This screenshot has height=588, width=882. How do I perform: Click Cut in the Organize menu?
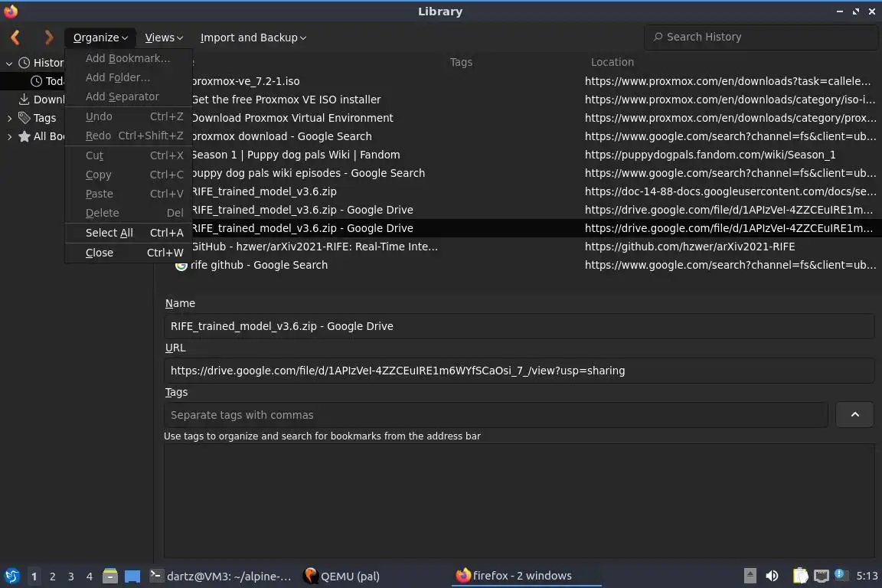tap(129, 155)
